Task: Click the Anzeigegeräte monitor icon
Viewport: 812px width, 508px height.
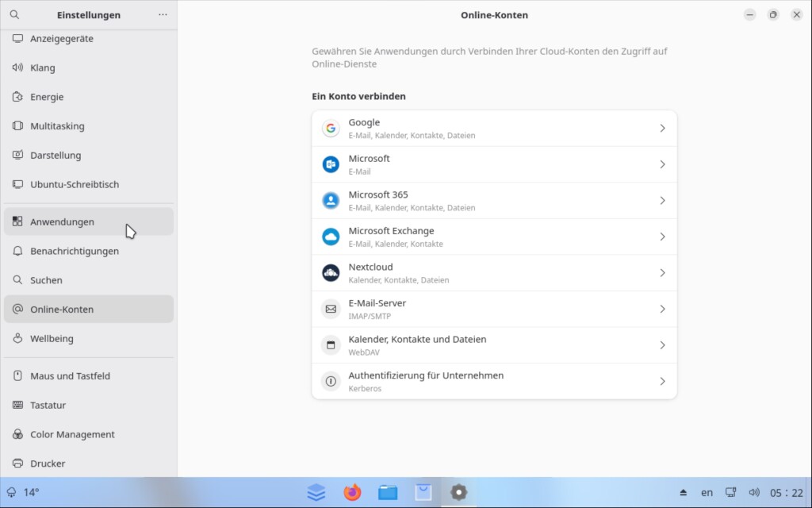Action: [17, 38]
